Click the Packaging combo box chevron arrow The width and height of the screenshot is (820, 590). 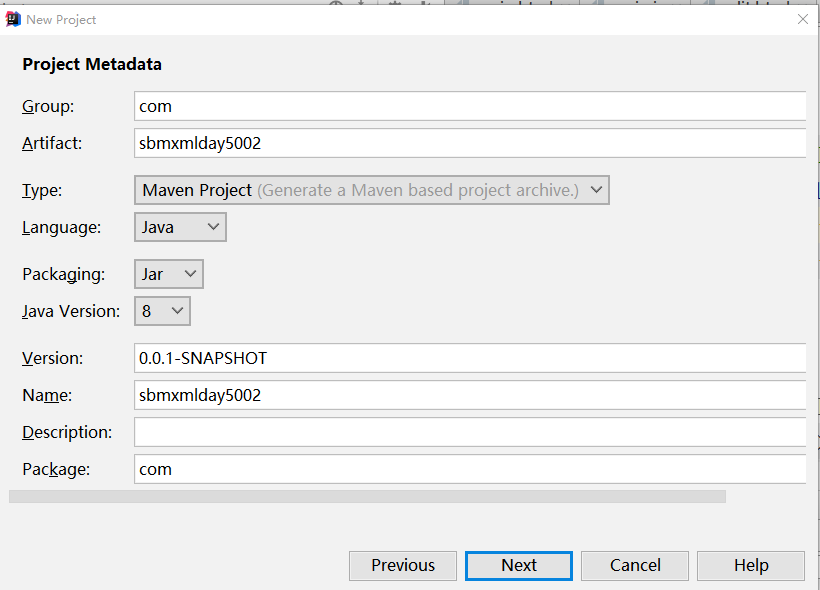tap(190, 274)
